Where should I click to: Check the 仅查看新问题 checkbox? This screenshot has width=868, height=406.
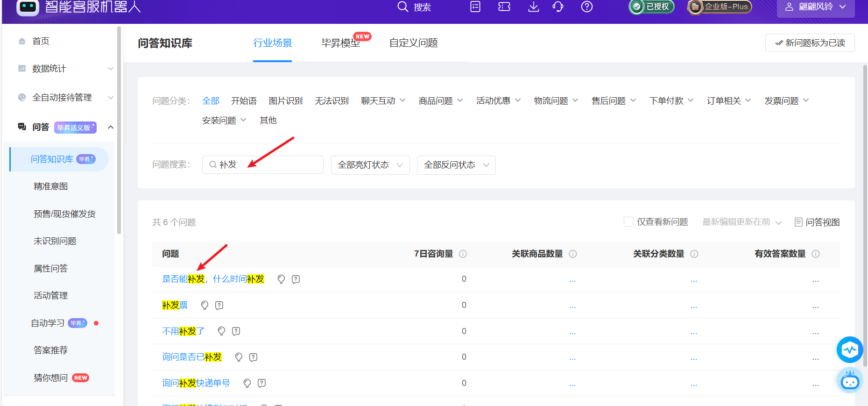[628, 222]
